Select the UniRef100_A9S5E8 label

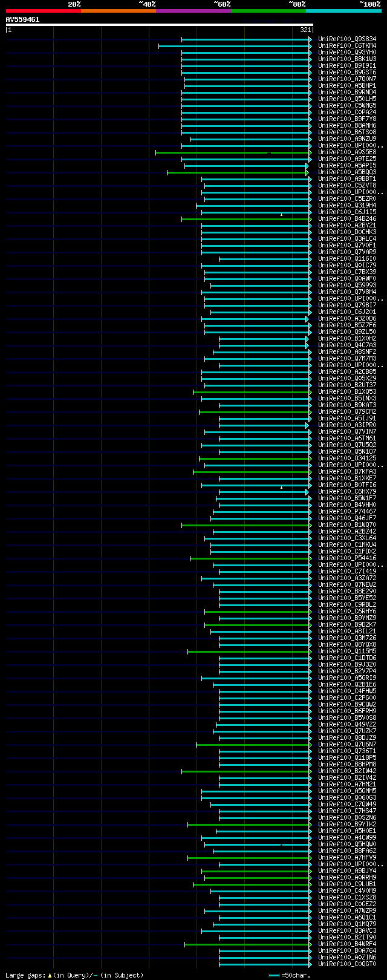[347, 152]
